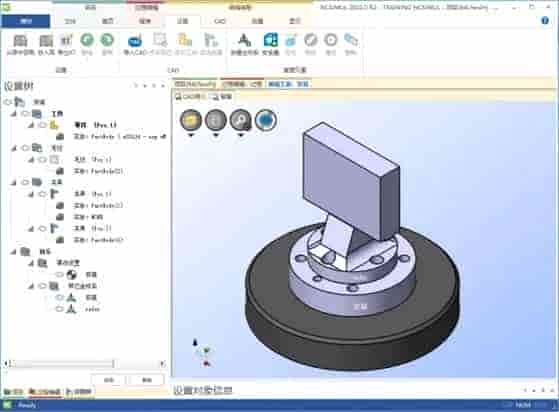559x412 pixels.
Task: Click the blue grid transform icon in ribbon
Action: pos(270,40)
